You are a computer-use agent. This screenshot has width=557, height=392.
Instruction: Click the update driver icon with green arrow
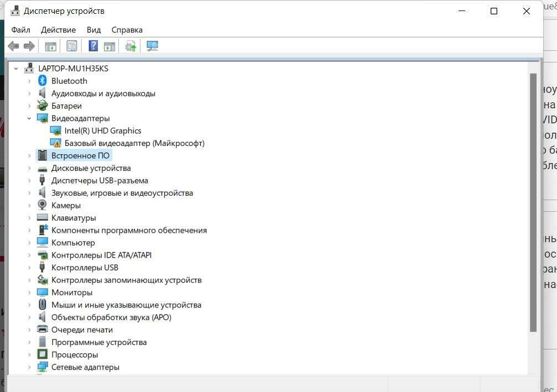[131, 46]
